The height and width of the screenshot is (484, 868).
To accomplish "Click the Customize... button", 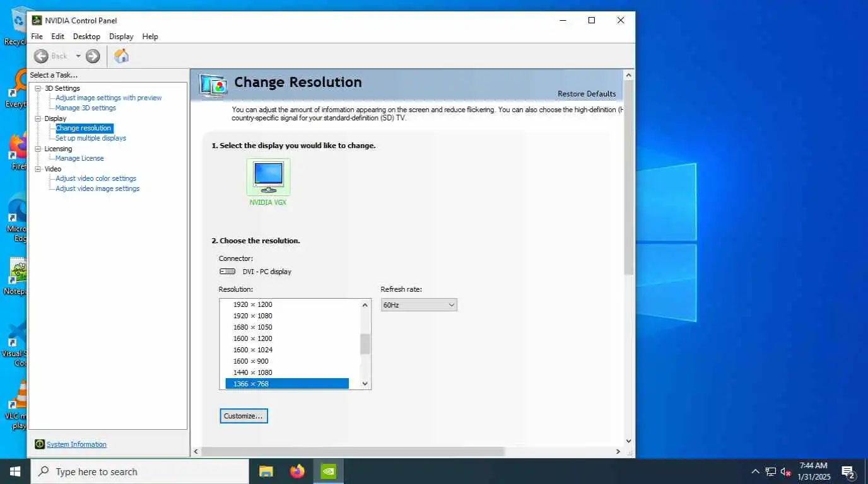I will [x=243, y=416].
